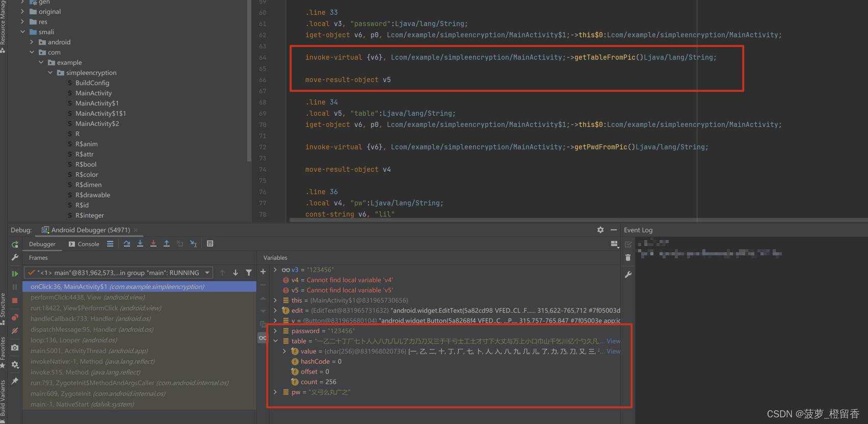Open MainActivity$1 in project tree
Image resolution: width=868 pixels, height=424 pixels.
(x=97, y=103)
